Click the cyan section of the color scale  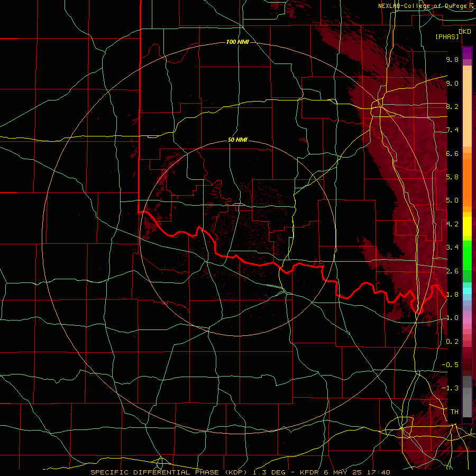(467, 290)
